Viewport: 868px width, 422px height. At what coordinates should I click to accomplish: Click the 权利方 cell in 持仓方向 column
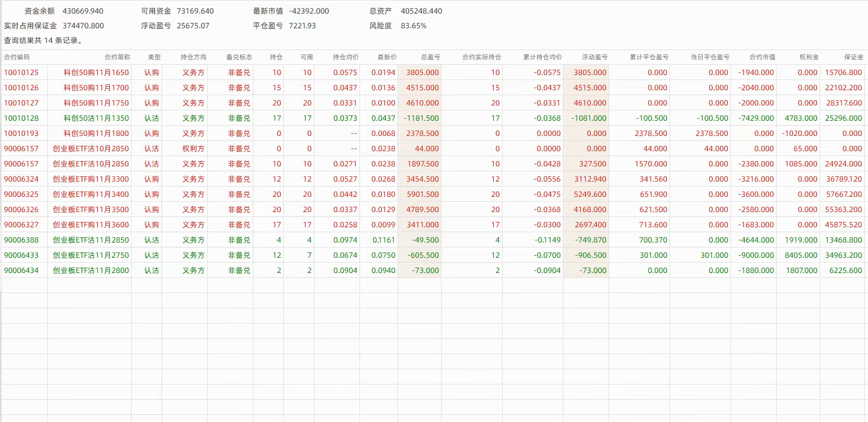(x=193, y=148)
